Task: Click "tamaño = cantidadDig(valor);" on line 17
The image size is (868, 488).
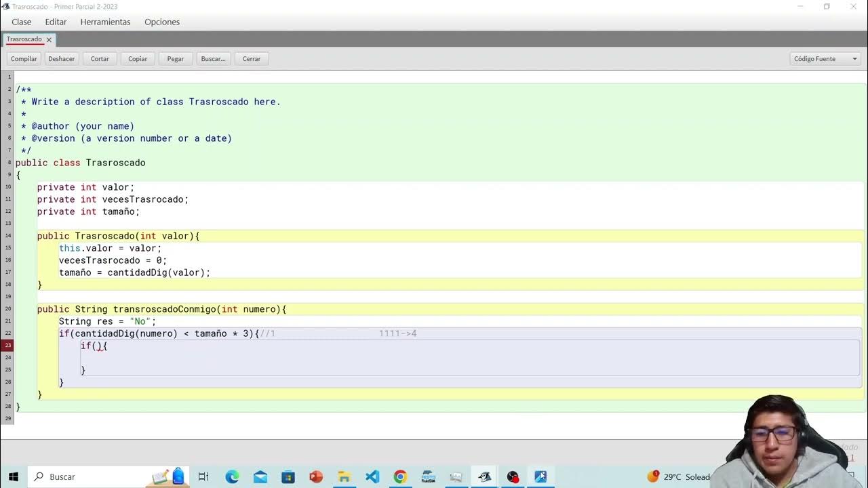Action: [134, 272]
